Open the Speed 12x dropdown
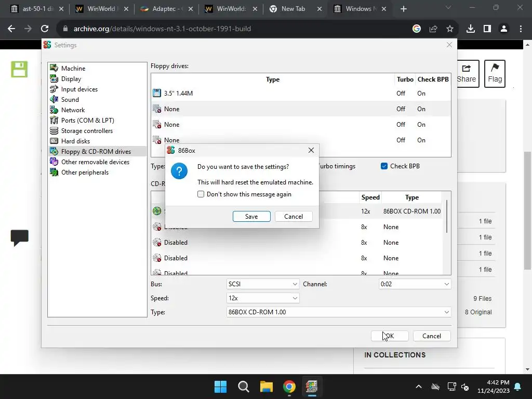The height and width of the screenshot is (399, 532). click(x=262, y=298)
